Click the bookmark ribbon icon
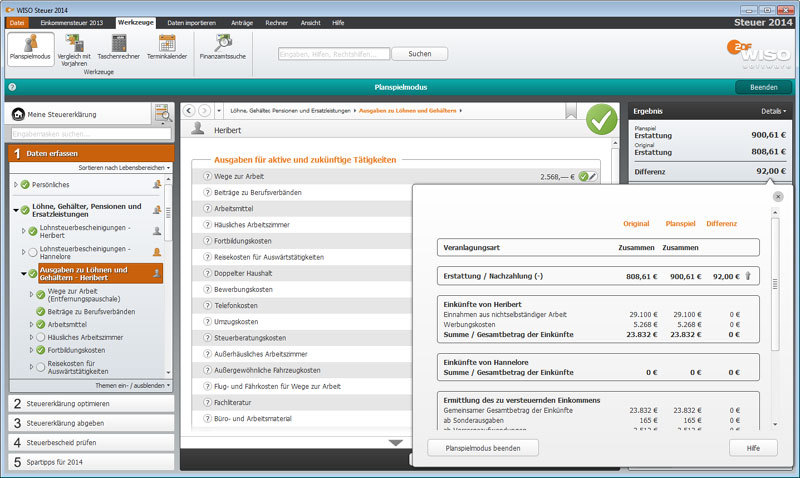The width and height of the screenshot is (800, 478). coord(571,111)
